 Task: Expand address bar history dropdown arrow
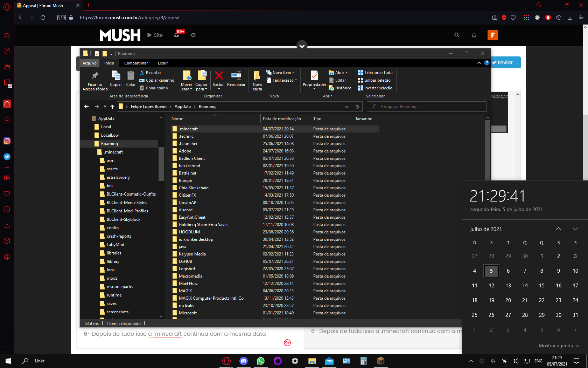coord(347,107)
